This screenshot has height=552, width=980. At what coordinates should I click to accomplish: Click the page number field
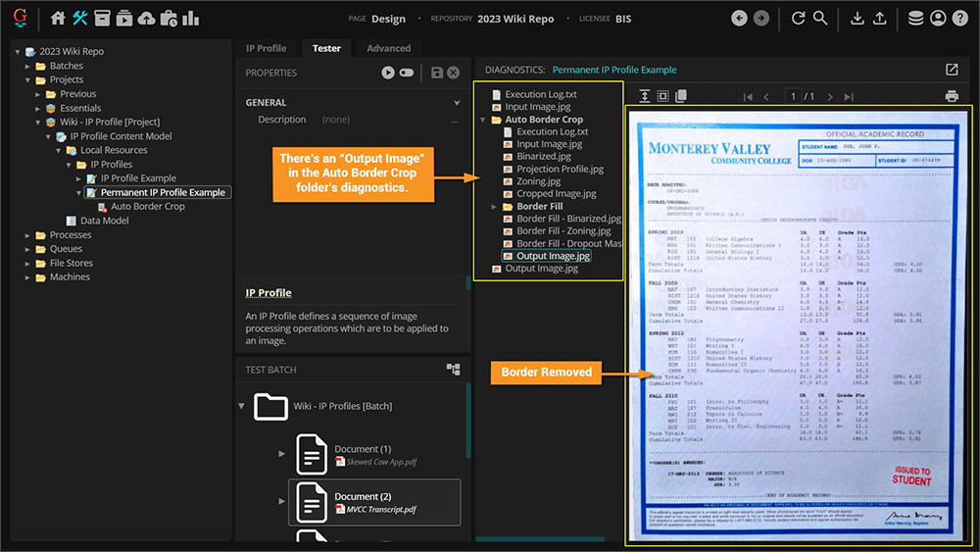[x=793, y=96]
